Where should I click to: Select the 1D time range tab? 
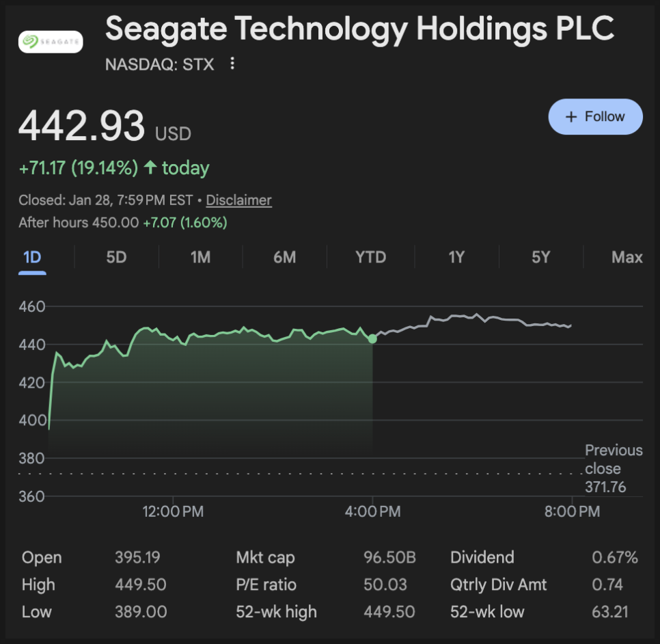coord(32,258)
